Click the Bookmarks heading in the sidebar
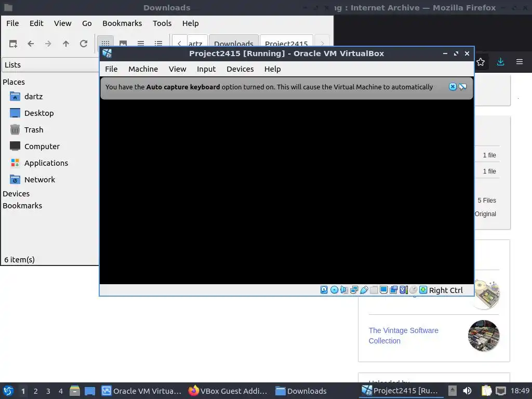The height and width of the screenshot is (399, 532). point(22,206)
